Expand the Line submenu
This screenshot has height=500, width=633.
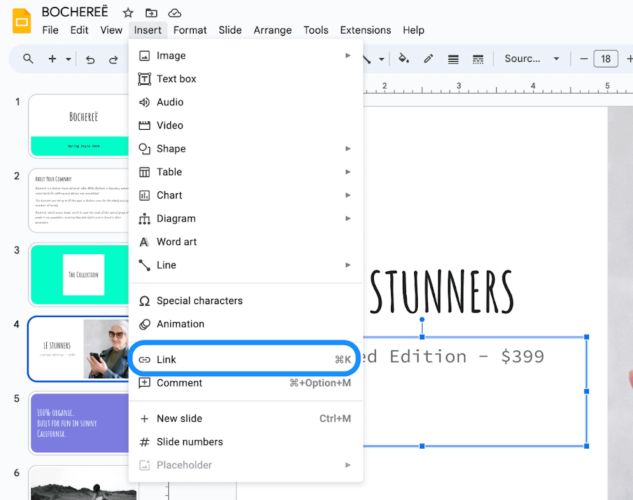coord(245,265)
